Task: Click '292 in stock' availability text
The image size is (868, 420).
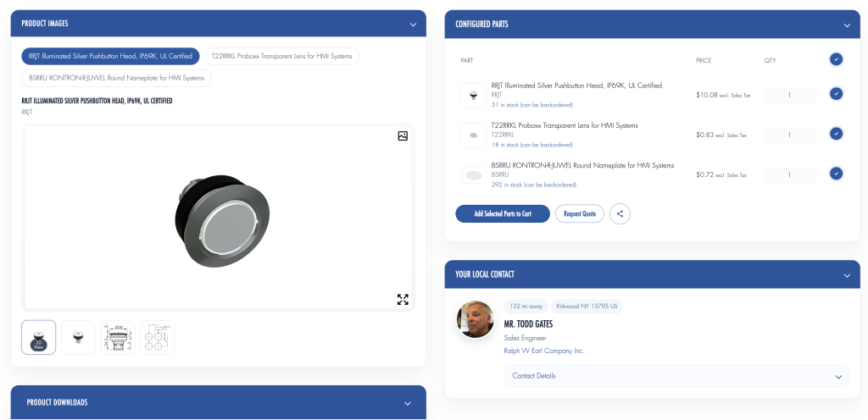Action: 534,185
